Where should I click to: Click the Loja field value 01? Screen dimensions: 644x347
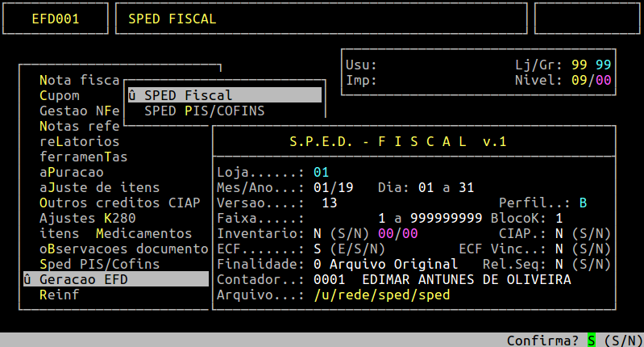pyautogui.click(x=321, y=172)
